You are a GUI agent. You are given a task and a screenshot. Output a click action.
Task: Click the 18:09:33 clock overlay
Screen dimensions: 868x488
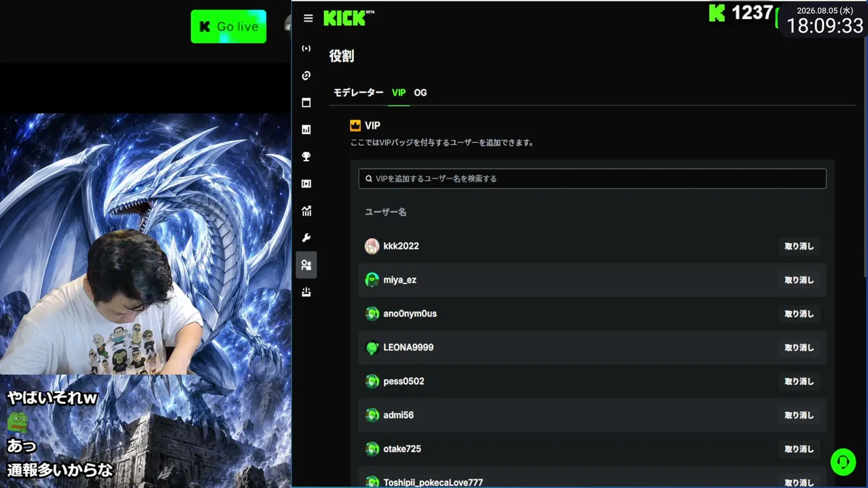(825, 26)
